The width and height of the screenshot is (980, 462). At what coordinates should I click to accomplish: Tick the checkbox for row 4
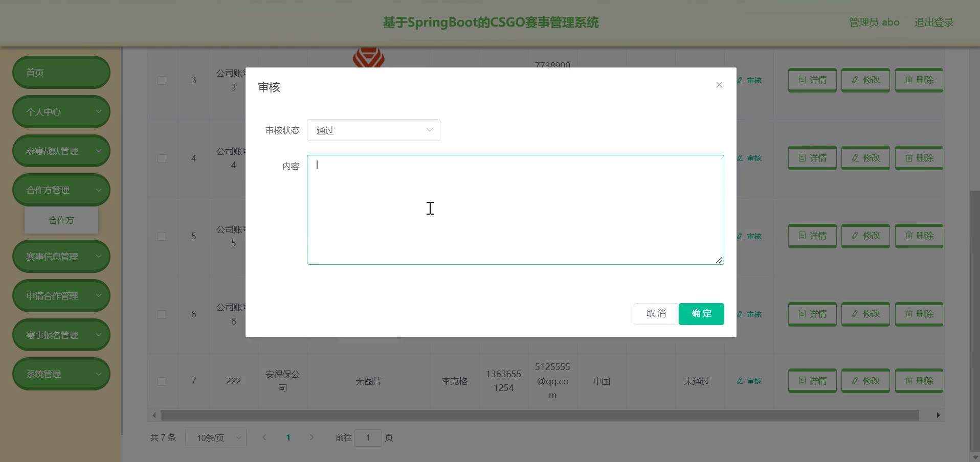click(162, 158)
